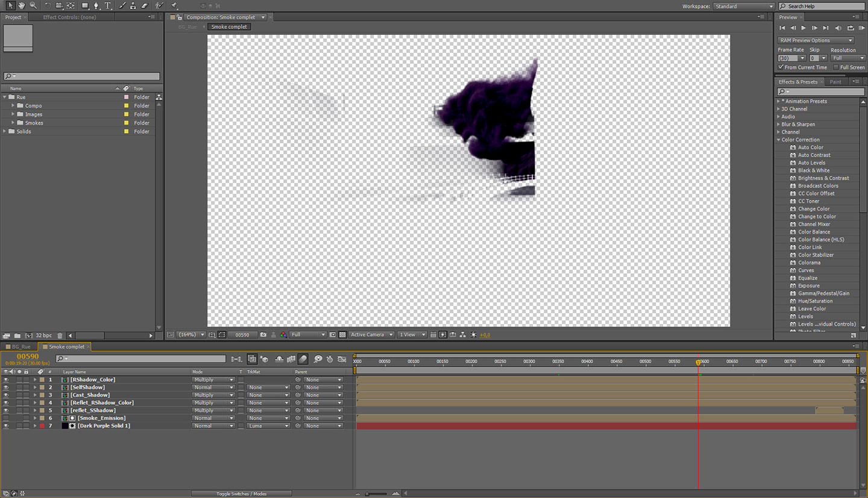The width and height of the screenshot is (868, 498).
Task: Open the composition flowchart icon
Action: (463, 335)
